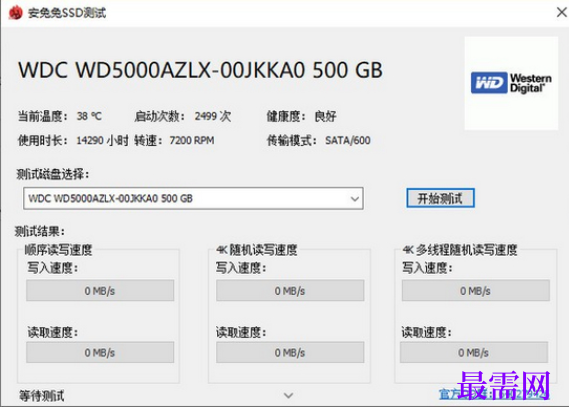Viewport: 569px width, 417px height.
Task: Click the Western Digital logo image
Action: click(511, 83)
